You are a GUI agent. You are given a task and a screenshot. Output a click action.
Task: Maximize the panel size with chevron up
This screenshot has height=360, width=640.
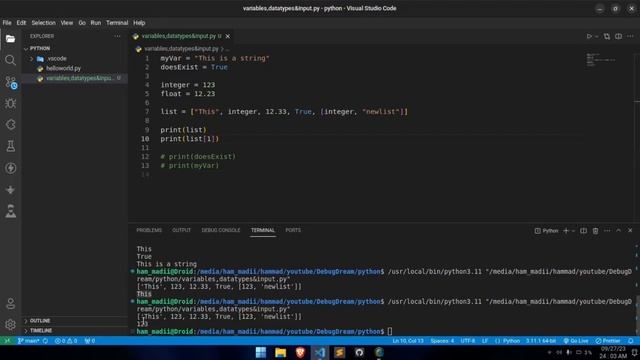point(618,231)
